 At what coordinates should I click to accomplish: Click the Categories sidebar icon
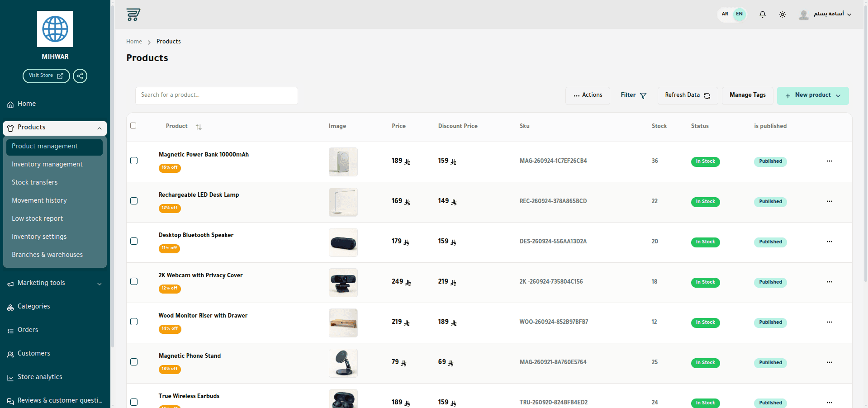pyautogui.click(x=10, y=308)
